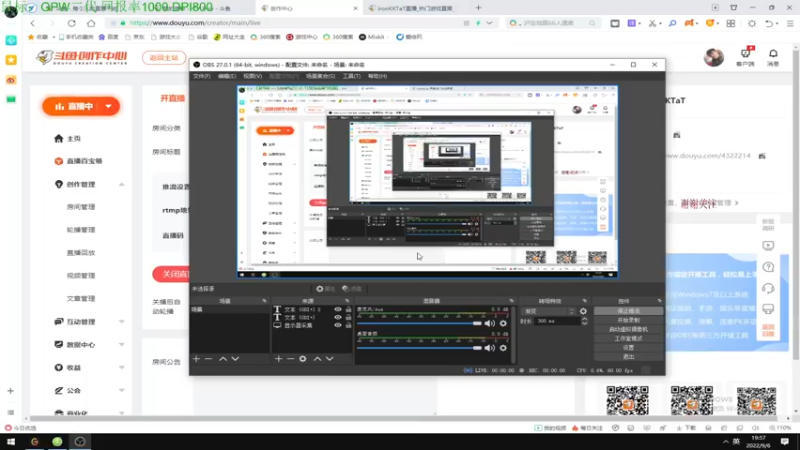
Task: Toggle lock on first text source
Action: 348,309
